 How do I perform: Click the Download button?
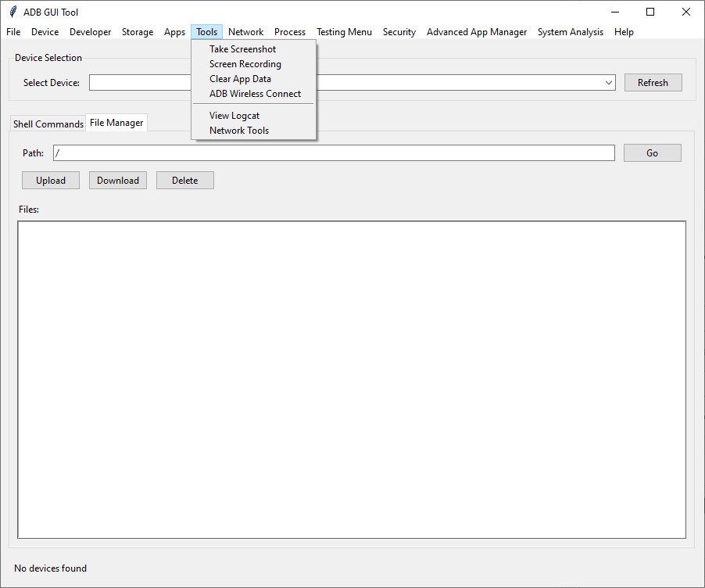tap(117, 180)
